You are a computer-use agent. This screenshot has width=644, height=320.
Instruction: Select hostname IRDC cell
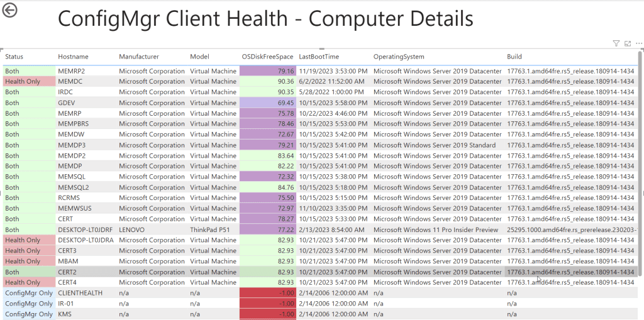(86, 92)
